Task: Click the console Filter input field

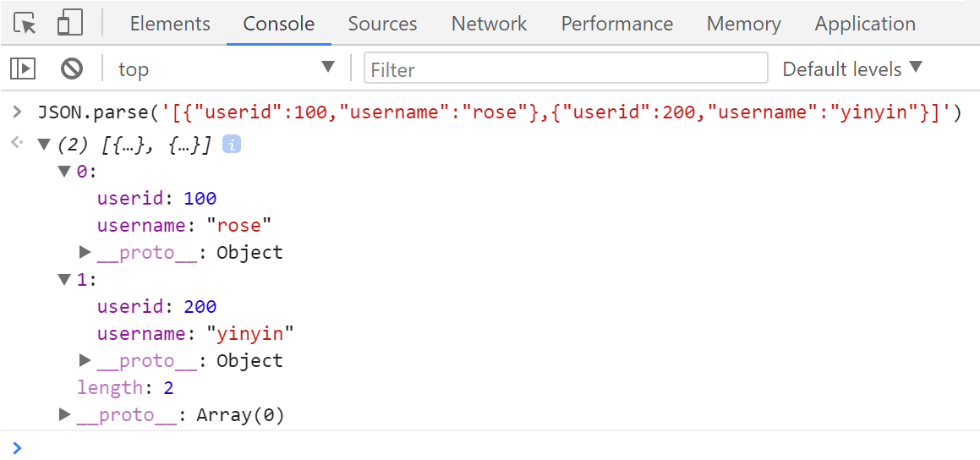Action: point(565,68)
